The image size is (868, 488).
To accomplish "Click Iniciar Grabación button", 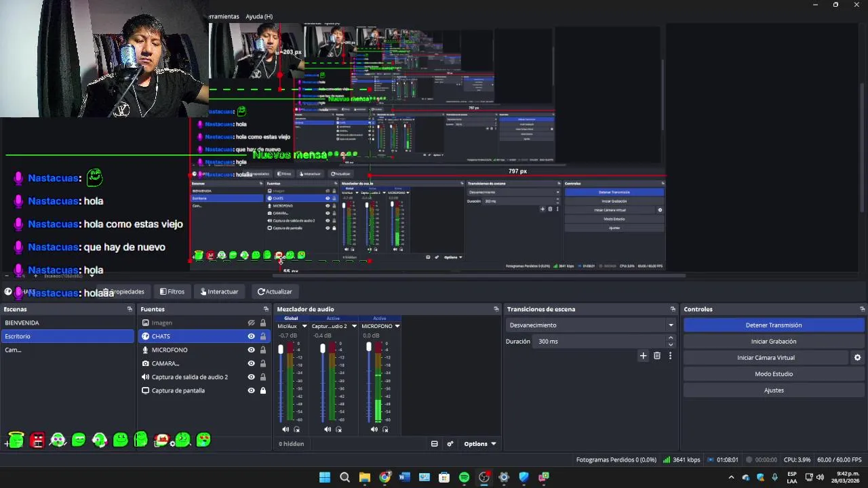I will tap(774, 342).
